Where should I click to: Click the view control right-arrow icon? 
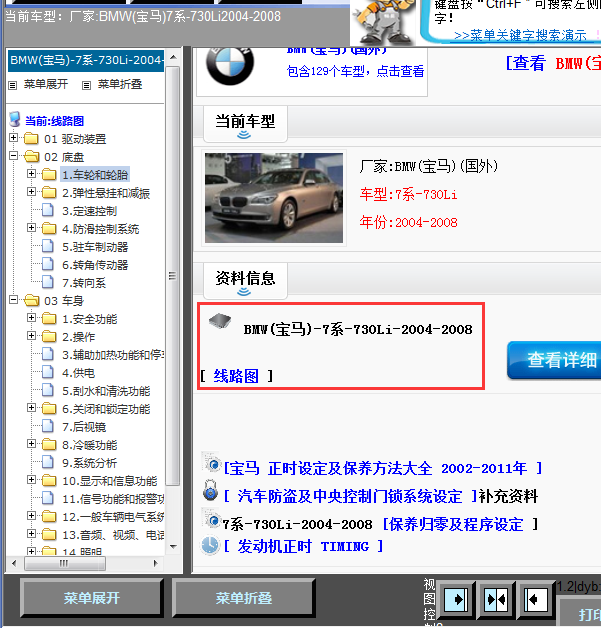click(x=456, y=600)
